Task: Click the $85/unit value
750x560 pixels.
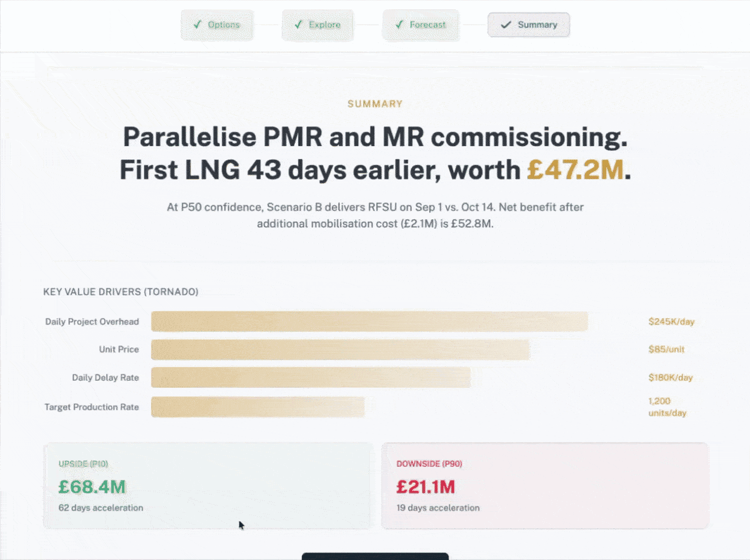Action: [x=666, y=349]
